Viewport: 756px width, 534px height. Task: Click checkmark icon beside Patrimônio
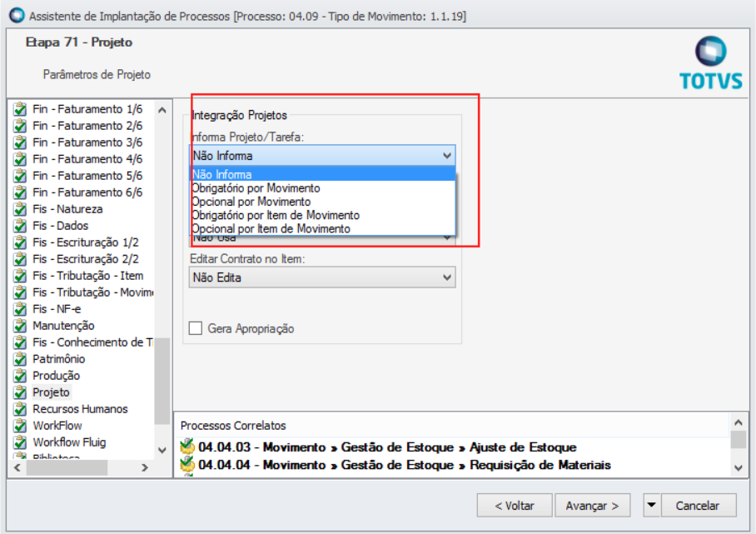pyautogui.click(x=20, y=359)
